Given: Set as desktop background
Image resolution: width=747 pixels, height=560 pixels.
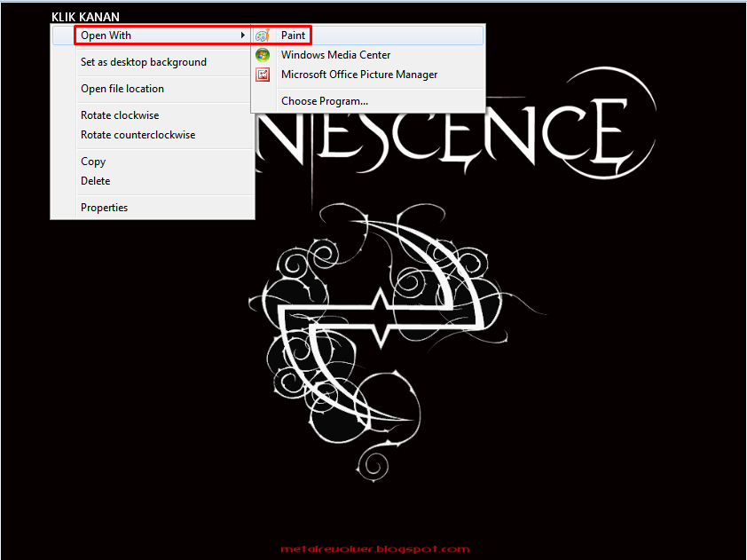Looking at the screenshot, I should 153,62.
